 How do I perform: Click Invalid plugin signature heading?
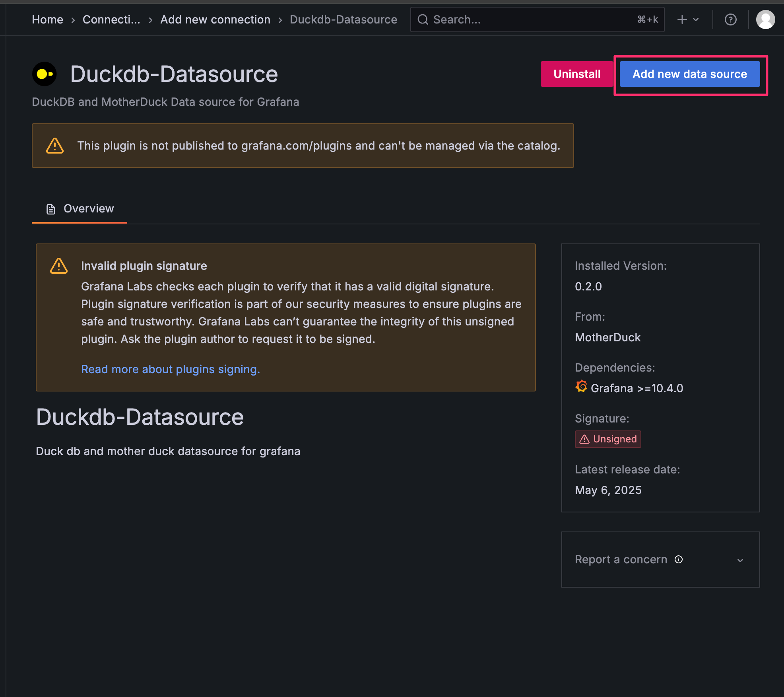pyautogui.click(x=144, y=266)
